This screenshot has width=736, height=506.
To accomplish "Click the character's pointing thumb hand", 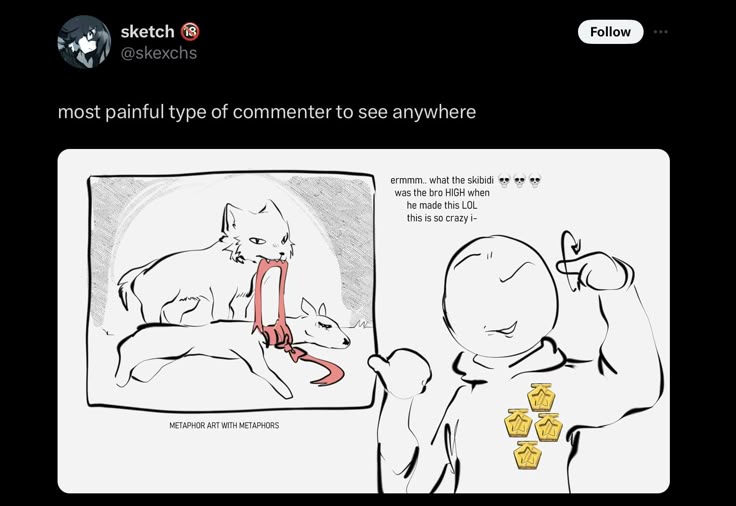I will click(400, 372).
